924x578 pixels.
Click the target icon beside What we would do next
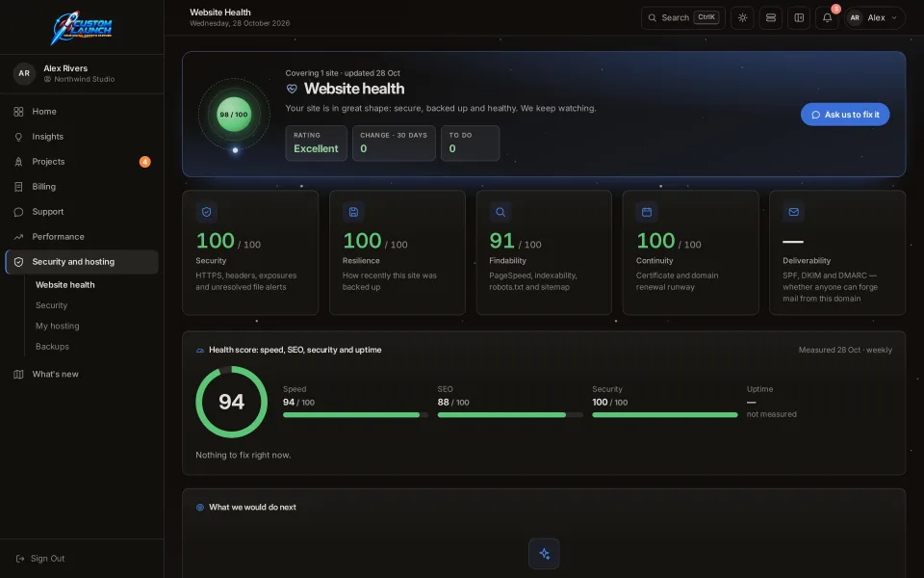click(200, 508)
